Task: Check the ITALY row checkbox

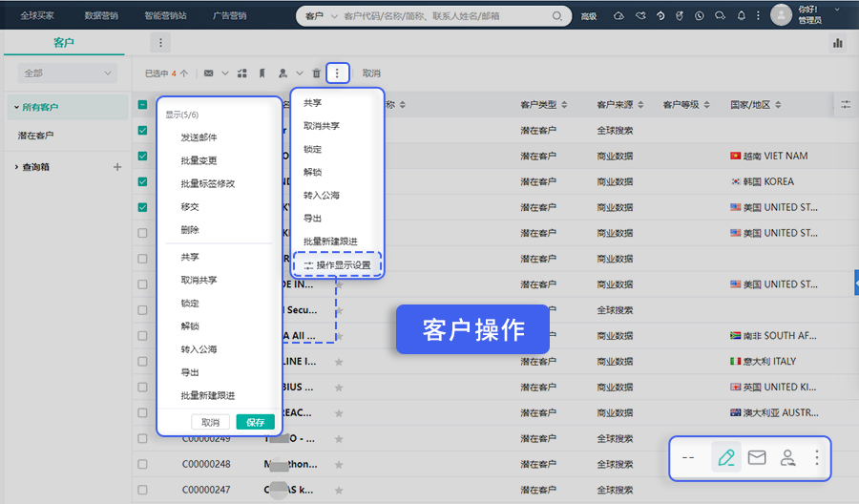Action: (x=142, y=362)
